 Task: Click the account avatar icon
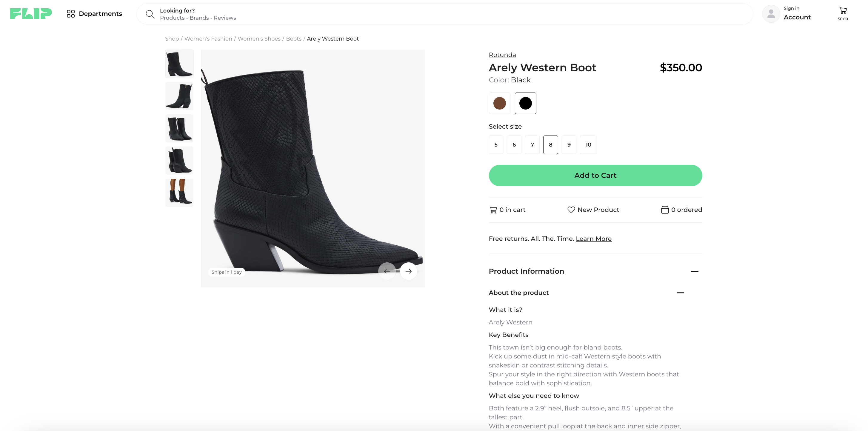[x=771, y=14]
